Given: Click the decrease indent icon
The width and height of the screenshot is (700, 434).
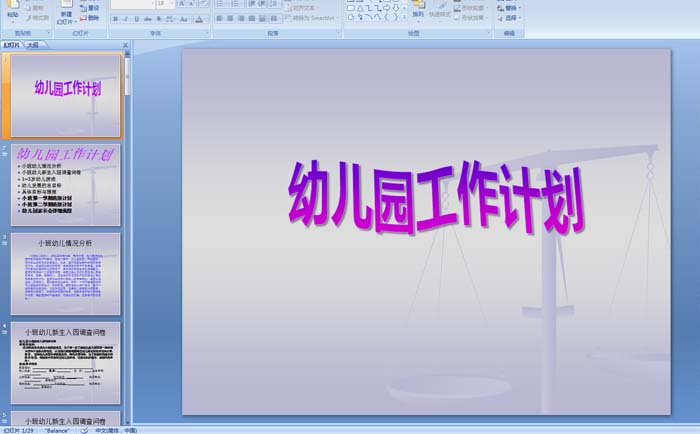Looking at the screenshot, I should pyautogui.click(x=252, y=4).
